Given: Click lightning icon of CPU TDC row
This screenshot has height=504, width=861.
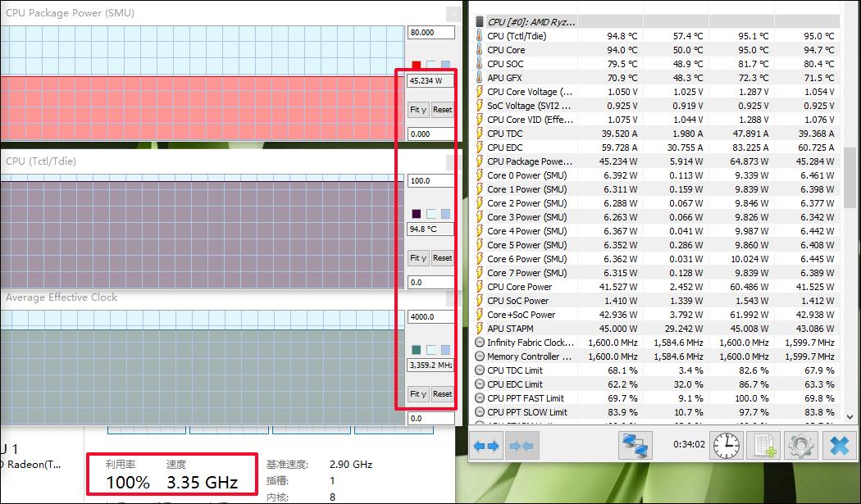Looking at the screenshot, I should (479, 134).
